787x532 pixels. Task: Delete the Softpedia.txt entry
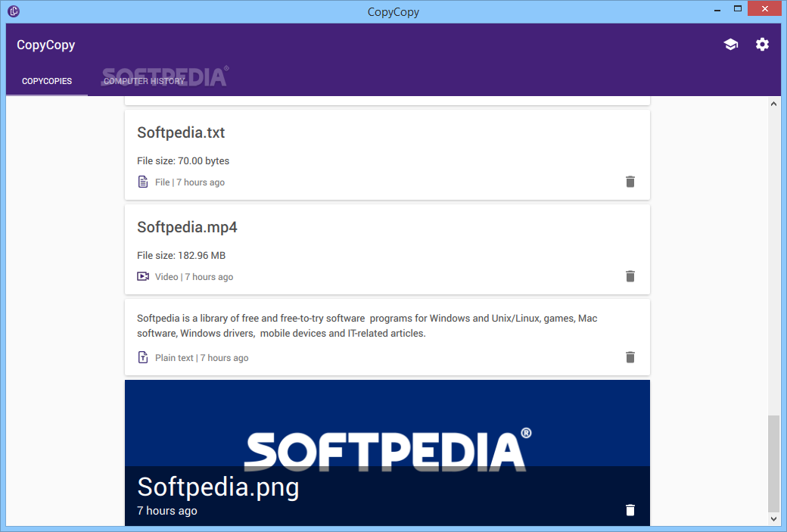tap(630, 182)
